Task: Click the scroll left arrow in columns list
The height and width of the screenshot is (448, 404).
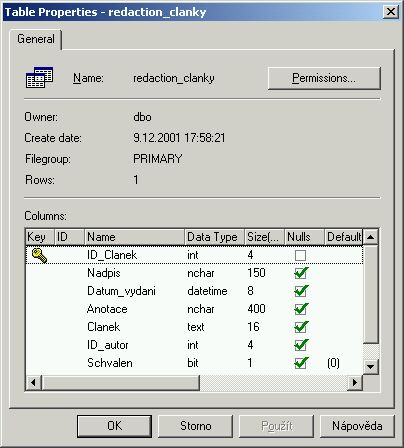Action: 33,382
